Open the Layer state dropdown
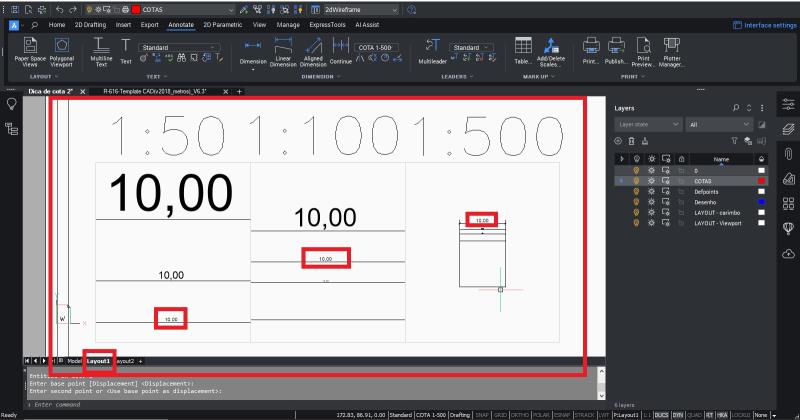Screen dimensions: 800x420 click(648, 125)
